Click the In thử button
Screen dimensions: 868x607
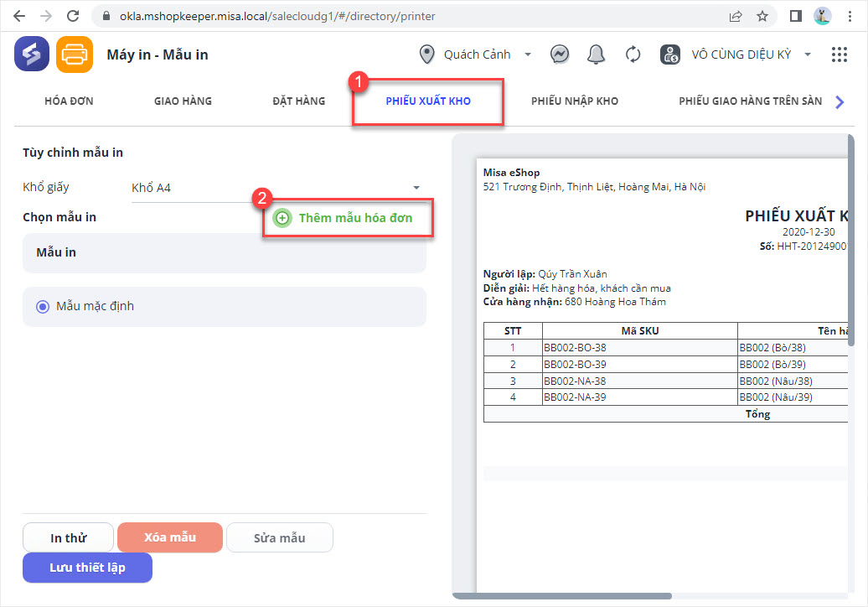pos(68,537)
